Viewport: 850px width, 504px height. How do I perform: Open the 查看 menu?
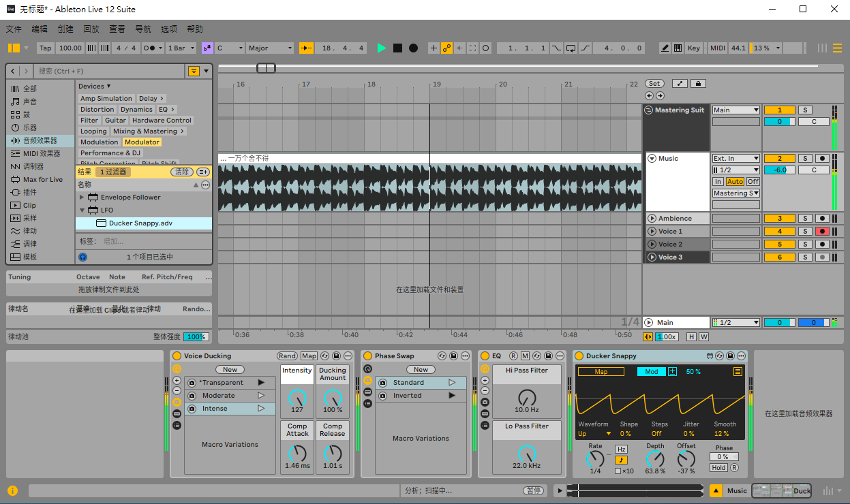click(x=117, y=29)
